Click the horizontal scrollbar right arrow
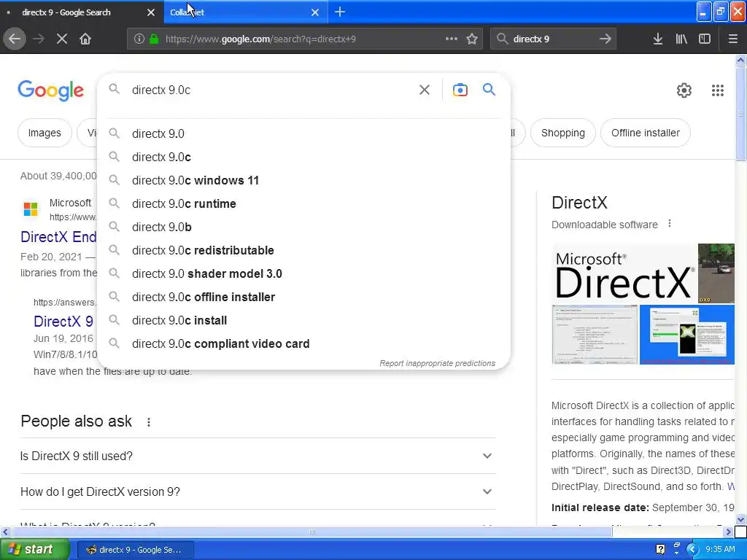The image size is (747, 560). pyautogui.click(x=729, y=532)
